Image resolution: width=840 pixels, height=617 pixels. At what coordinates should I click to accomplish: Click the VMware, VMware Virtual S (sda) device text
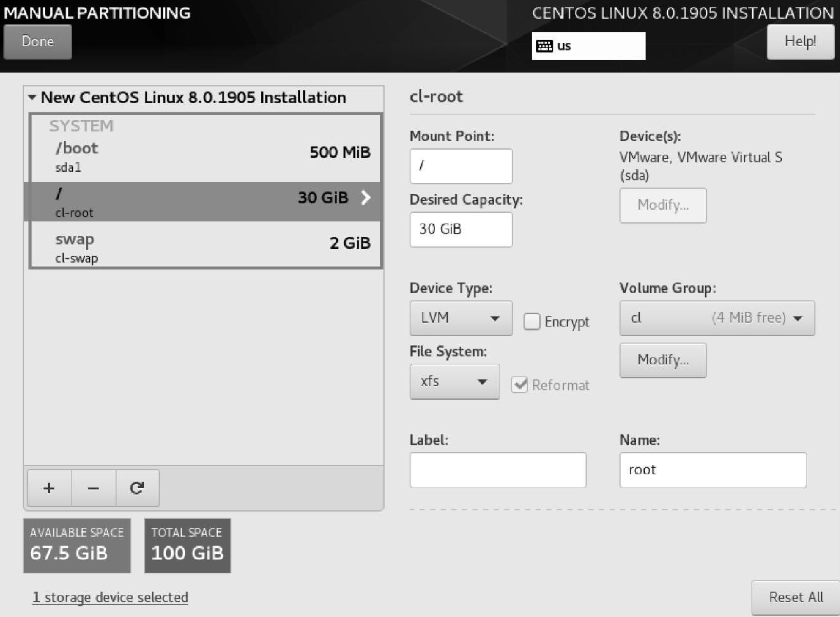[700, 166]
